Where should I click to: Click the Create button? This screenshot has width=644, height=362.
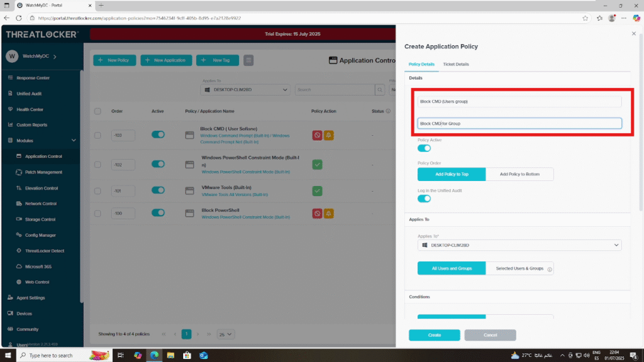point(434,335)
